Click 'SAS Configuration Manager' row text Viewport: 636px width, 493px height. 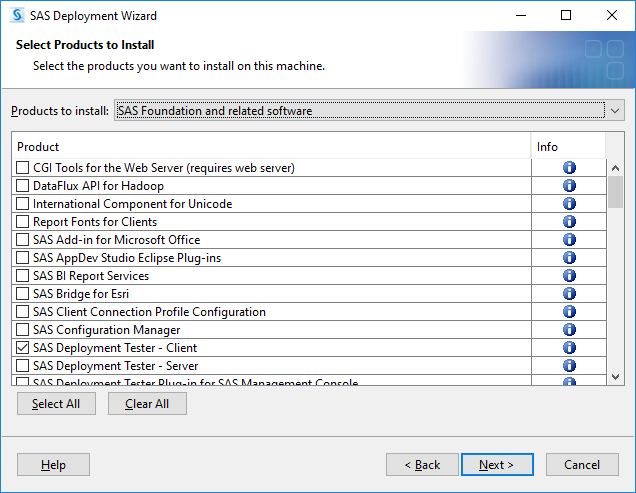click(107, 329)
